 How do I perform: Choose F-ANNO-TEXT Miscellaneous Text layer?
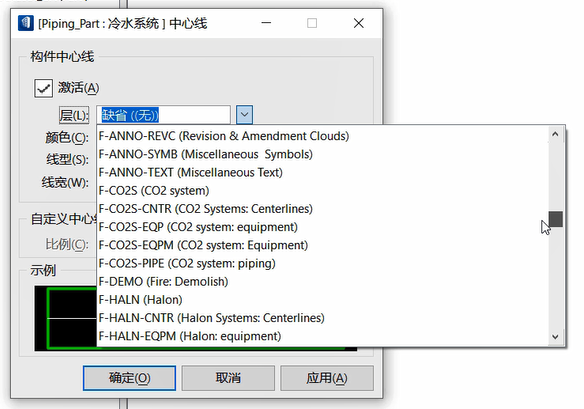323,172
